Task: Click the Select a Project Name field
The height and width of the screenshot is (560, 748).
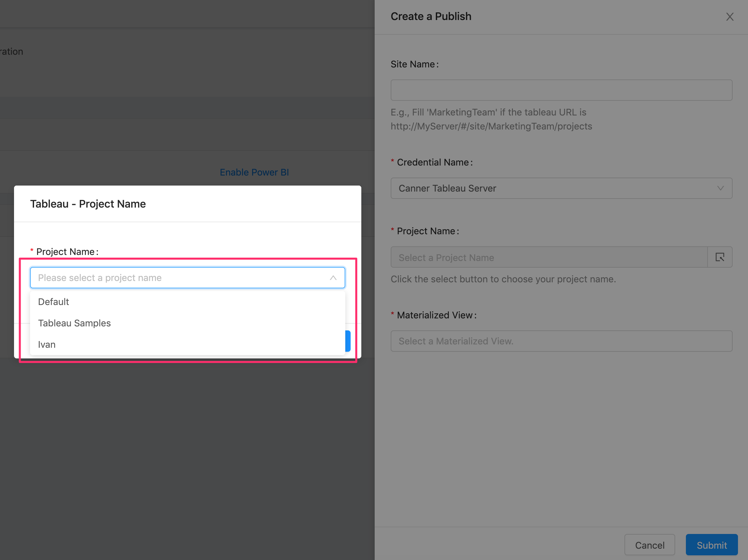Action: (x=549, y=257)
